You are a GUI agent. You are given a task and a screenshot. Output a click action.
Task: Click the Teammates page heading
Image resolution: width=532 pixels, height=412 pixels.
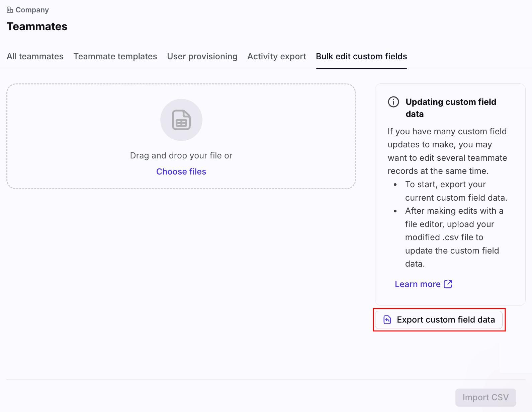pos(37,26)
